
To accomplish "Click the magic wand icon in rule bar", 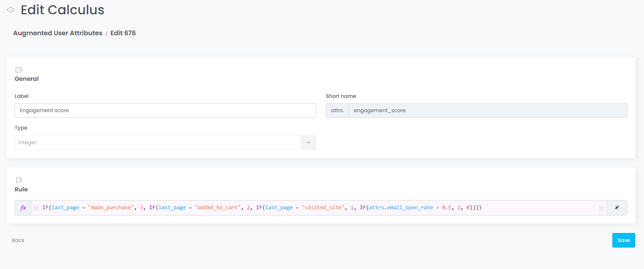I will click(617, 208).
